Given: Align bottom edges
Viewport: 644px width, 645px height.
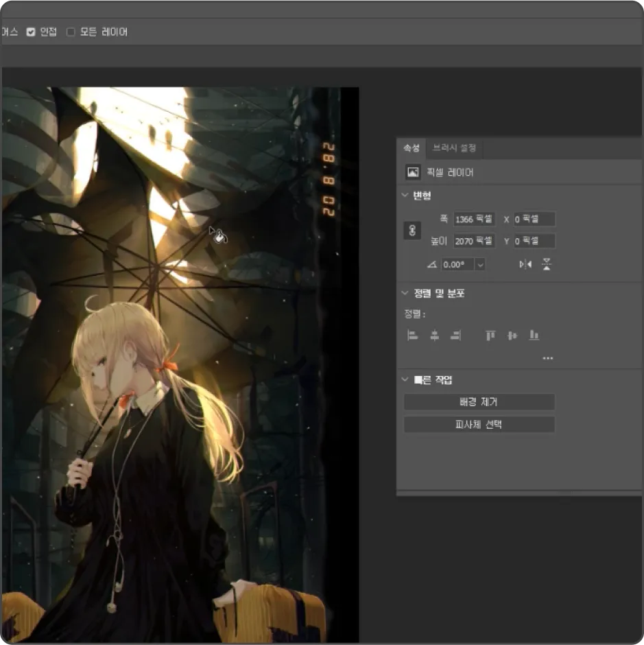Looking at the screenshot, I should (534, 336).
